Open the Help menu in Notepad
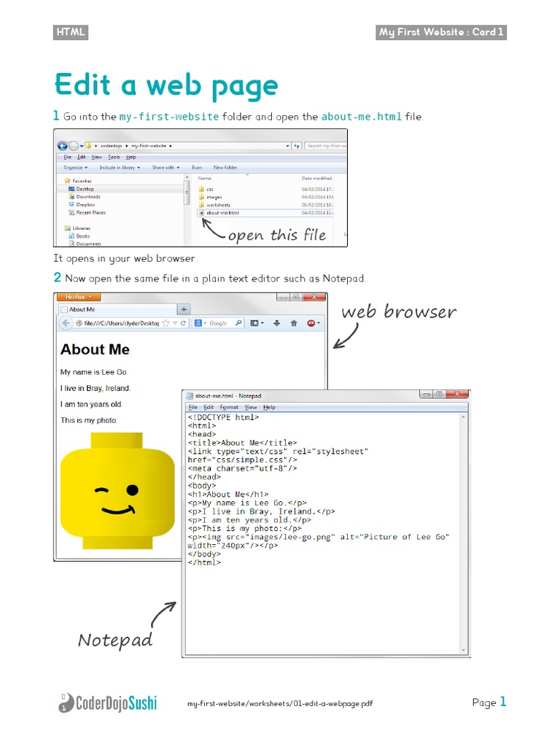 270,407
